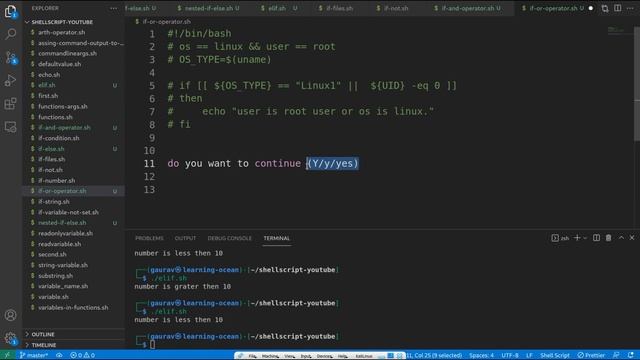
Task: Close the terminal panel
Action: [632, 238]
